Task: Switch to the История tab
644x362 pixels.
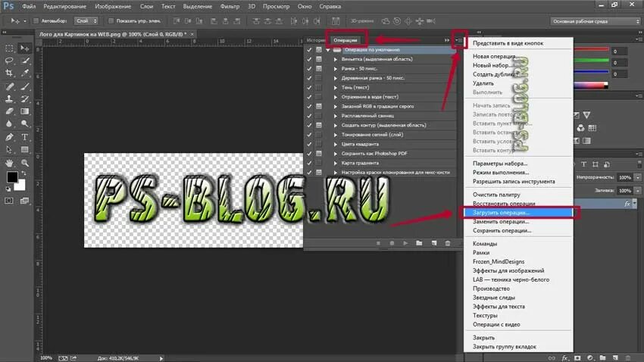Action: point(316,40)
